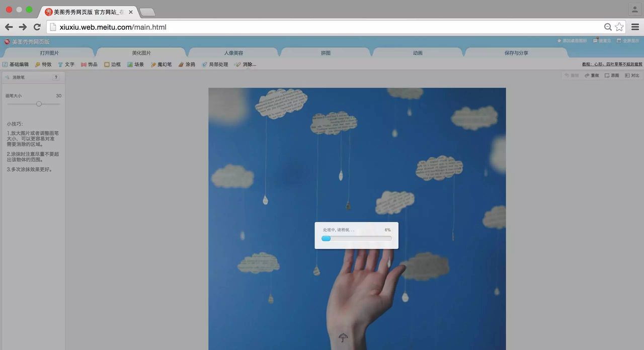
Task: Switch to the 人像美容 tab
Action: (x=233, y=53)
